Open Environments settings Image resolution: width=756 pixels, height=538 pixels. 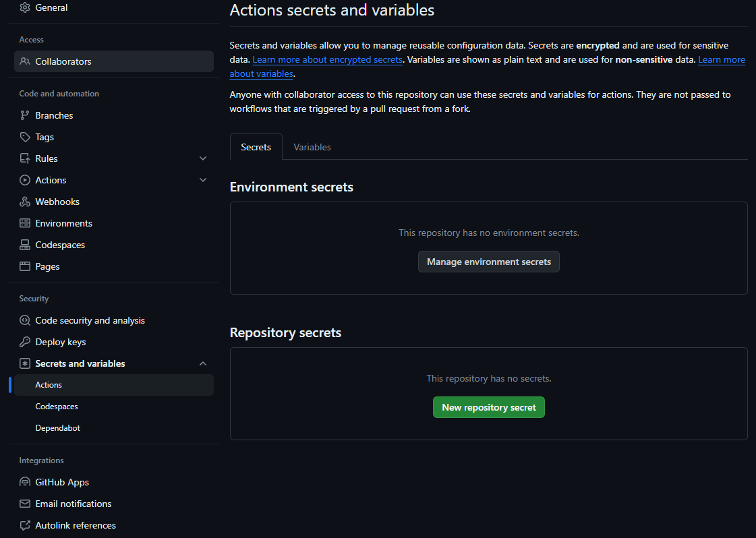point(63,223)
